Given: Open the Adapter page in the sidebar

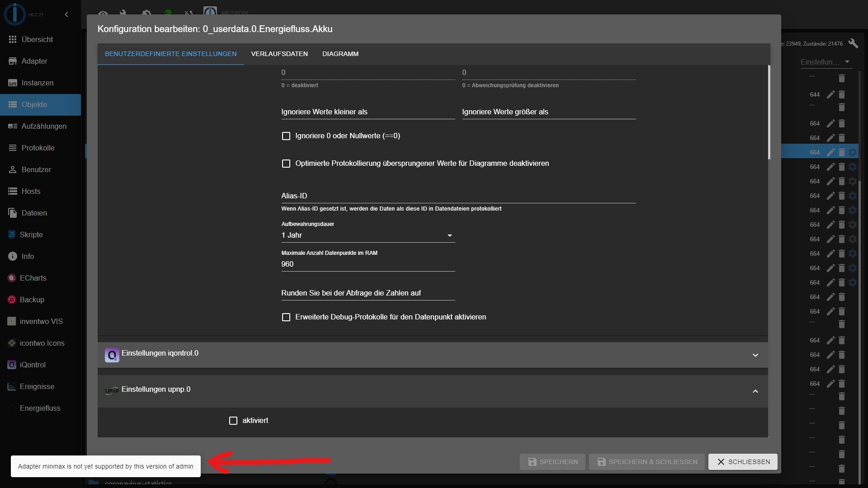Looking at the screenshot, I should (40, 61).
